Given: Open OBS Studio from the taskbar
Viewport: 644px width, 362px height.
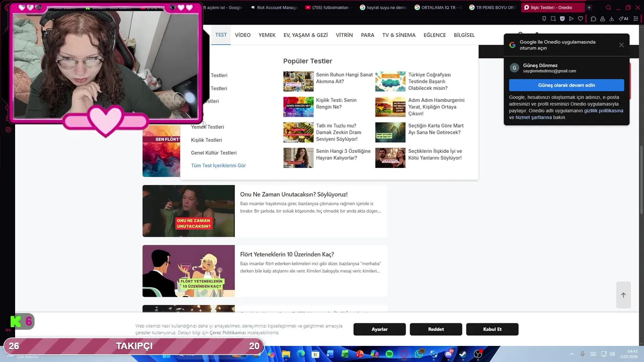Looking at the screenshot, I should pyautogui.click(x=478, y=354).
